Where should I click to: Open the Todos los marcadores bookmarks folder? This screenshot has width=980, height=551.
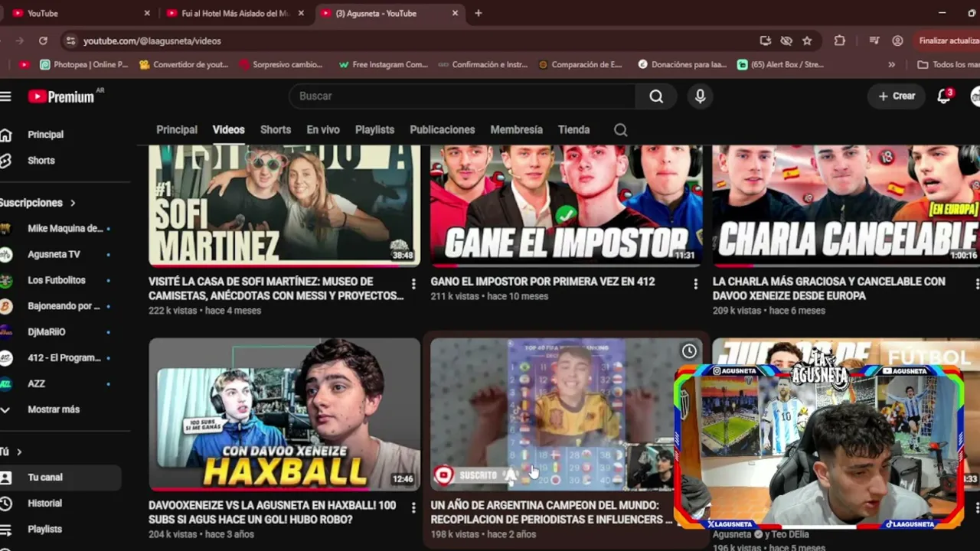tap(948, 65)
